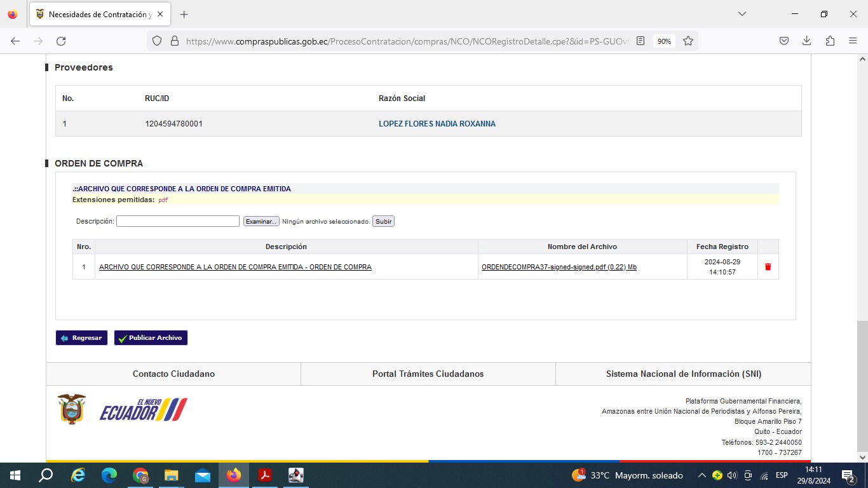868x488 pixels.
Task: Show hidden system tray icons chevron
Action: point(702,475)
